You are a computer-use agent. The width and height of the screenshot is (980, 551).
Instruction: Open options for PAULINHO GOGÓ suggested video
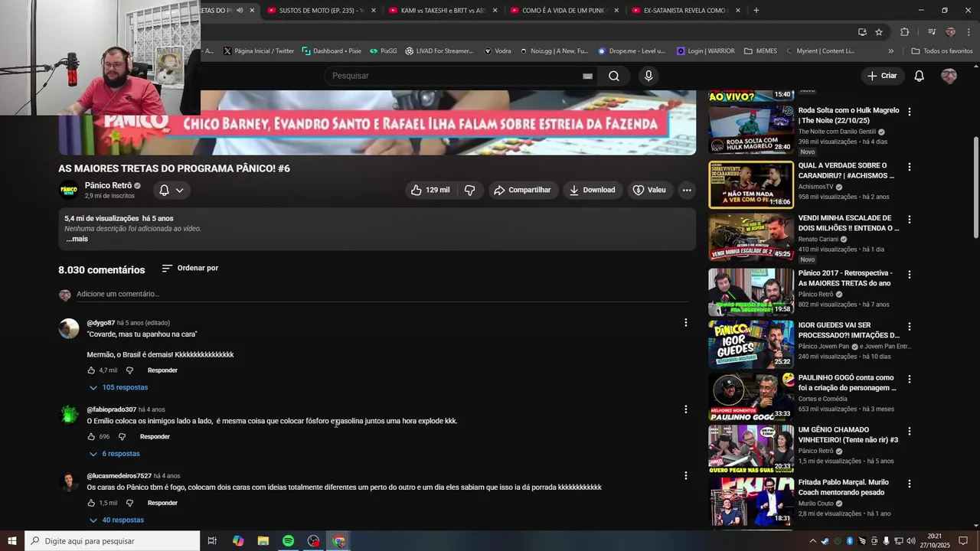(909, 380)
